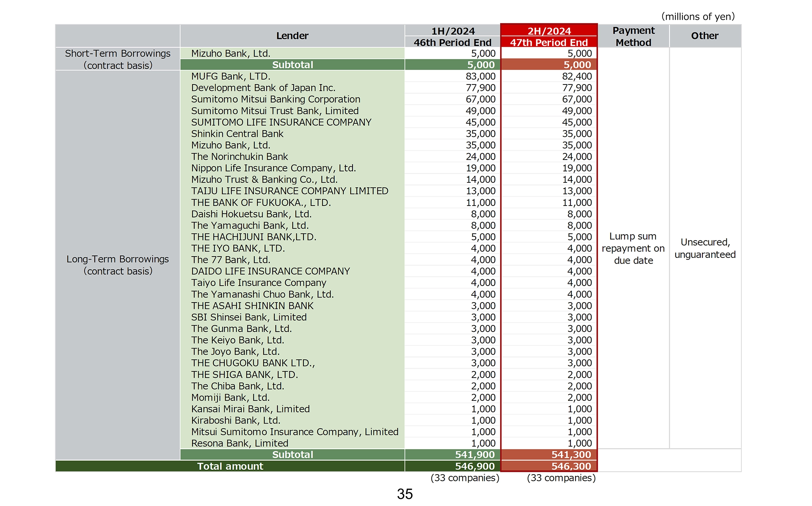Select 'SBI Shinsei Bank, Limited' lender
The width and height of the screenshot is (812, 506).
point(249,317)
